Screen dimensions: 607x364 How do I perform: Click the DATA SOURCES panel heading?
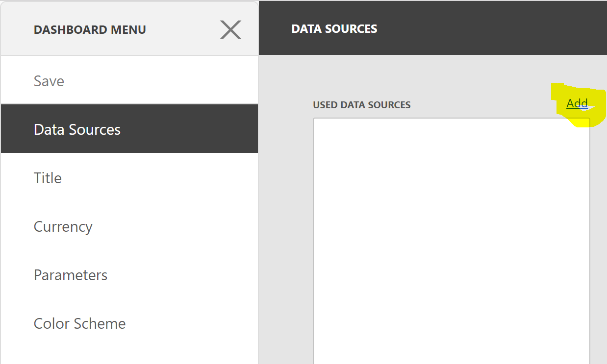tap(334, 29)
